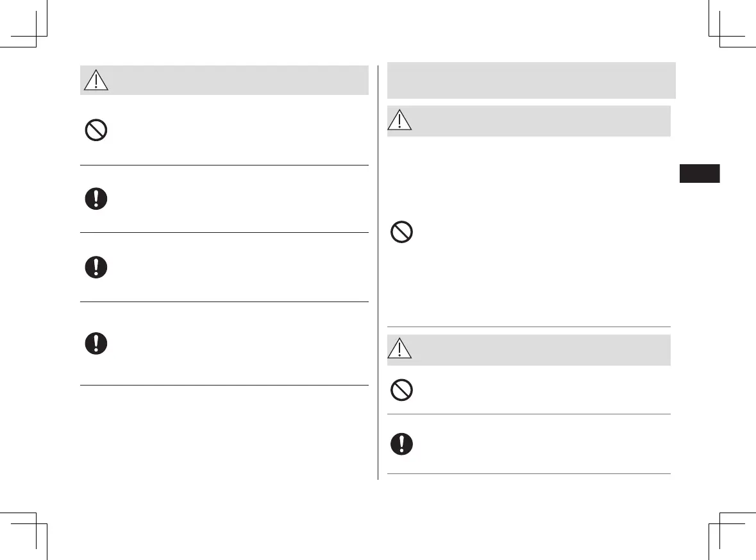Select the black chapter tab on the right edge
The height and width of the screenshot is (560, 756).
pyautogui.click(x=699, y=174)
